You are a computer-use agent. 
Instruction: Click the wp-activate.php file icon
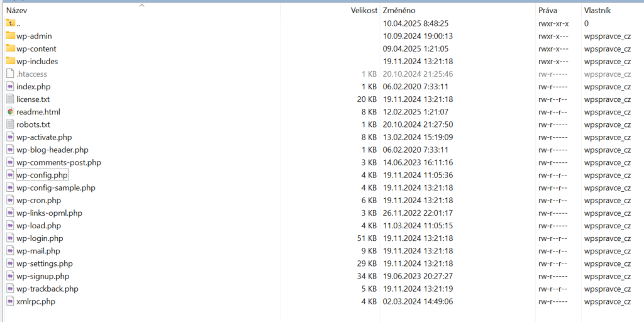tap(10, 137)
